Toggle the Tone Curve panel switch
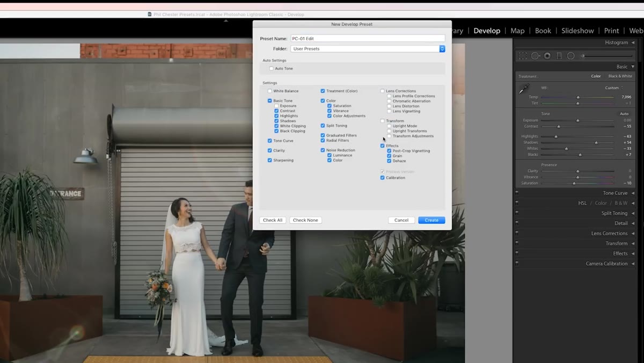 517,193
